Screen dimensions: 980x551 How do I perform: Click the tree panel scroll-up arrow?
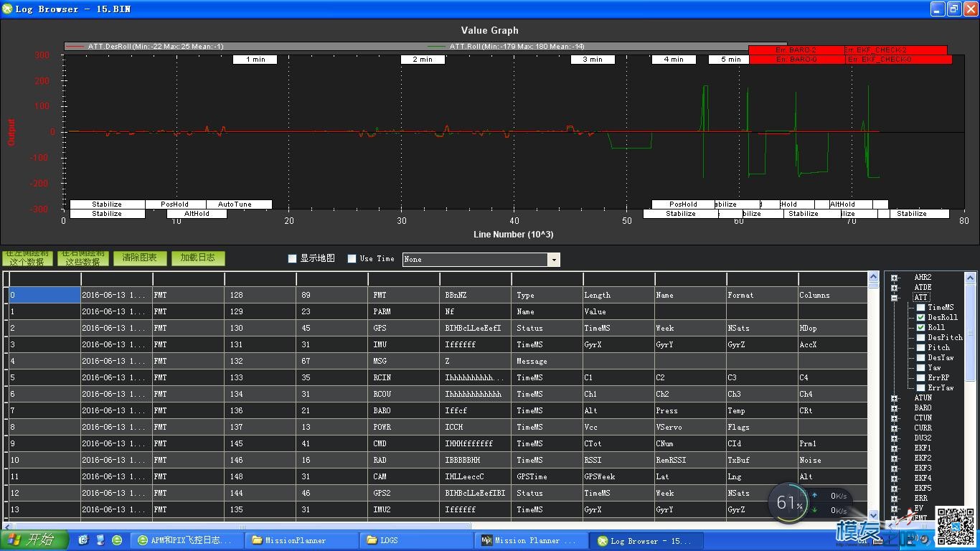point(971,277)
